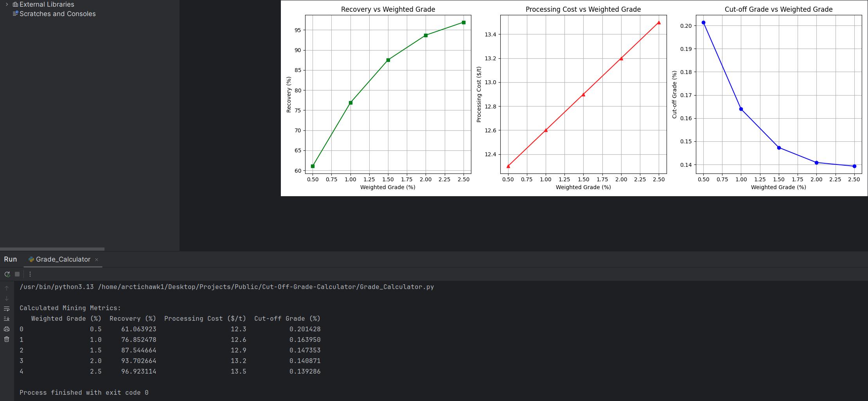Click the down arrow in the console gutter
This screenshot has width=868, height=401.
click(7, 298)
